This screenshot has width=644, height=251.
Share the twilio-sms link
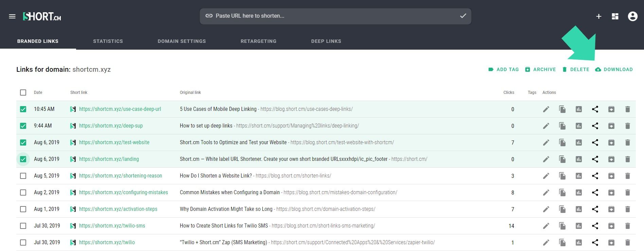point(595,226)
